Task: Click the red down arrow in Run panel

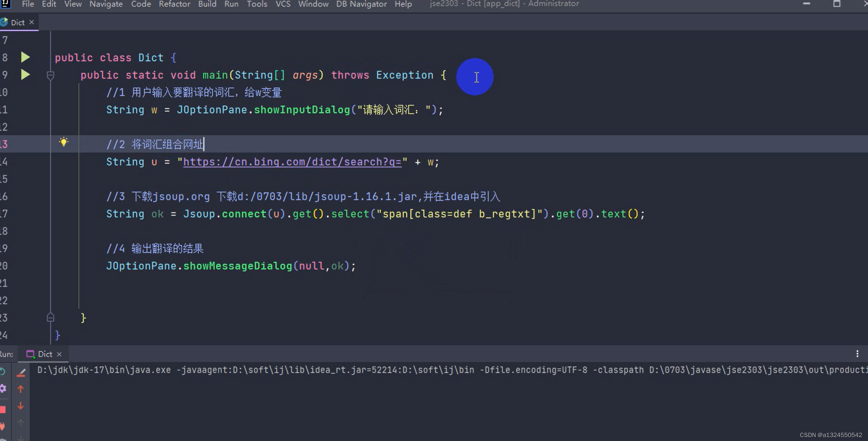Action: [x=21, y=406]
